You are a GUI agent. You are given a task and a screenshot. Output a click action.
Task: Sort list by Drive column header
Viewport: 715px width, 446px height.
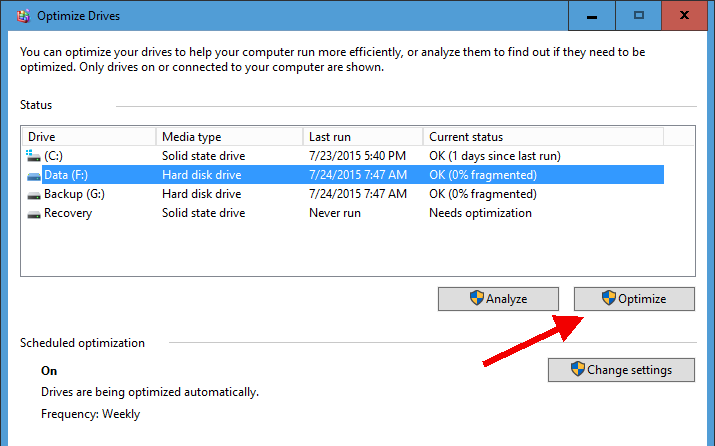(x=88, y=137)
